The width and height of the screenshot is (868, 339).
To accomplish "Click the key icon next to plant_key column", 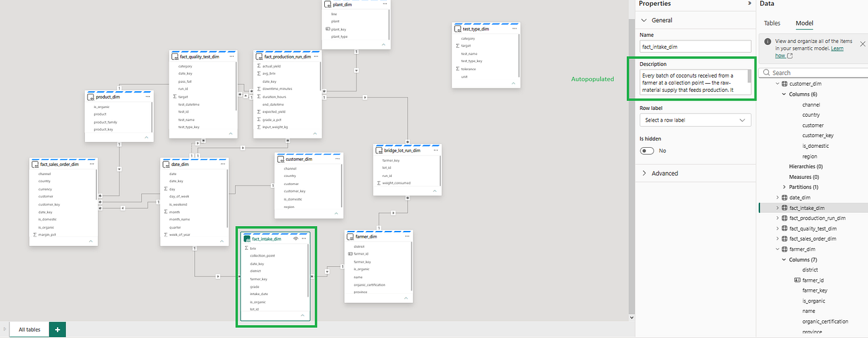I will tap(327, 29).
